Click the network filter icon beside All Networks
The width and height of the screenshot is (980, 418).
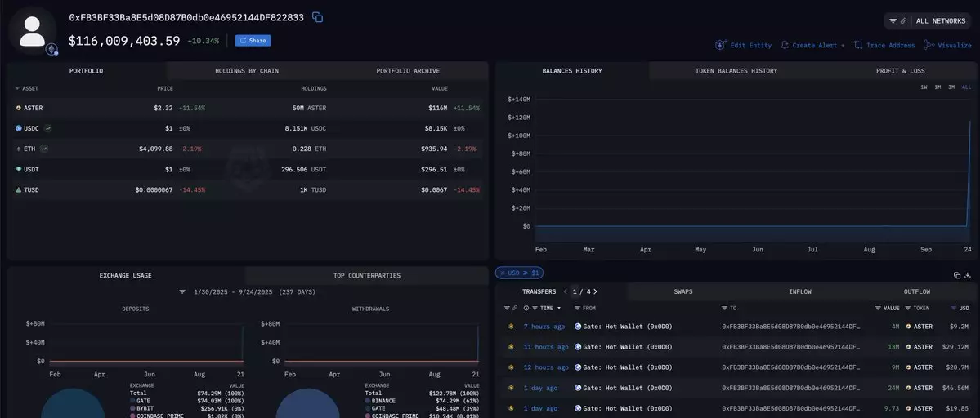893,21
